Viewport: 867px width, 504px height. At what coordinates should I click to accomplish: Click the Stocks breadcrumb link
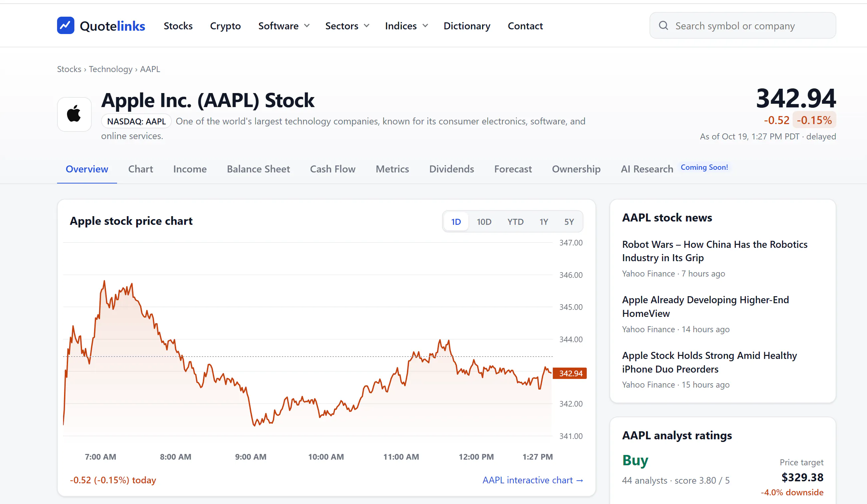pyautogui.click(x=69, y=69)
